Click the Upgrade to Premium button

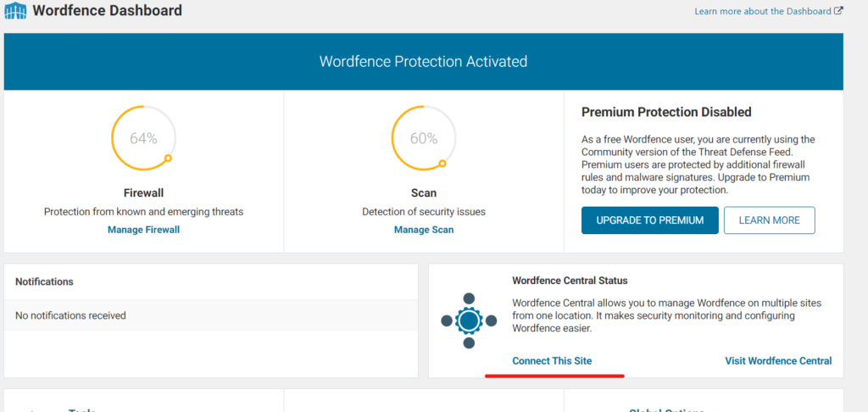pyautogui.click(x=650, y=220)
